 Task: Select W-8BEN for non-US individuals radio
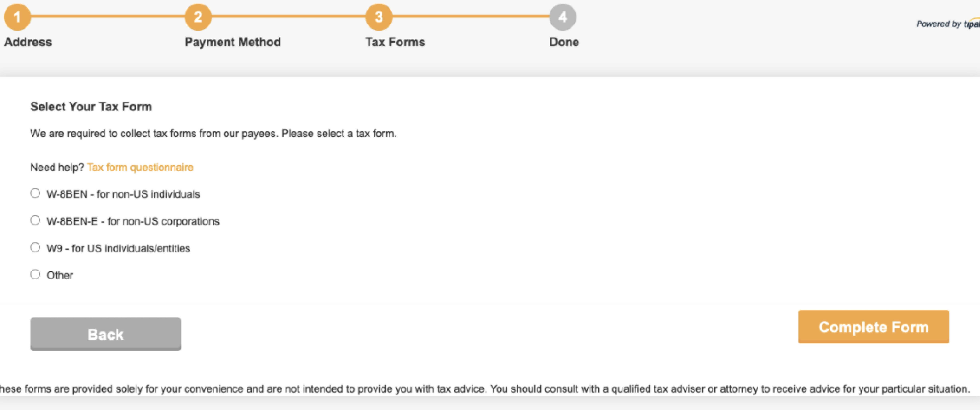pyautogui.click(x=35, y=193)
